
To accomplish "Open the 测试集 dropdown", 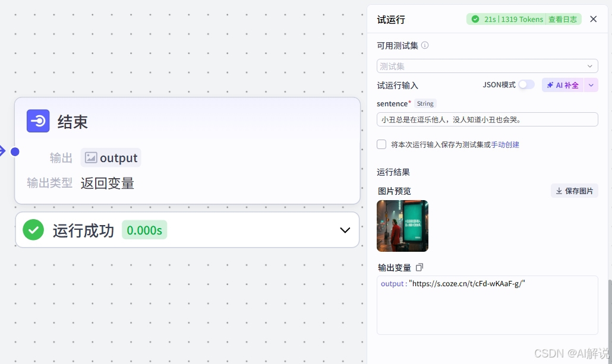I will point(487,66).
